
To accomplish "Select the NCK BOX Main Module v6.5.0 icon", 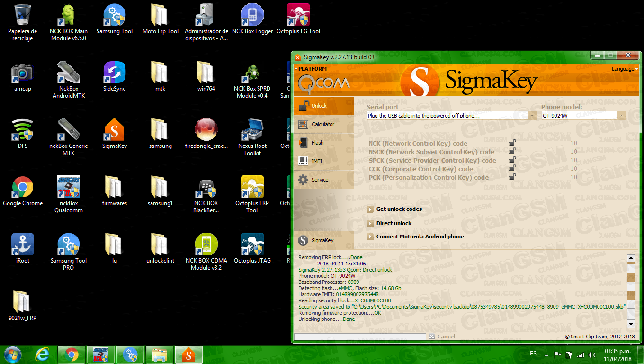I will [x=69, y=23].
